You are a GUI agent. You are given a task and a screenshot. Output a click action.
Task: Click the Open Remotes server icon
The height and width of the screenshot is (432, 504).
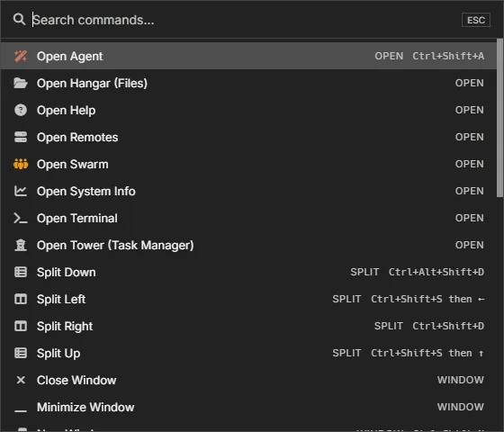click(21, 137)
